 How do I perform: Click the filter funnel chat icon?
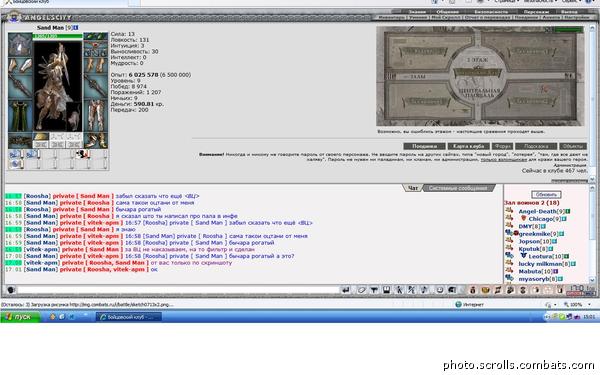[x=374, y=290]
